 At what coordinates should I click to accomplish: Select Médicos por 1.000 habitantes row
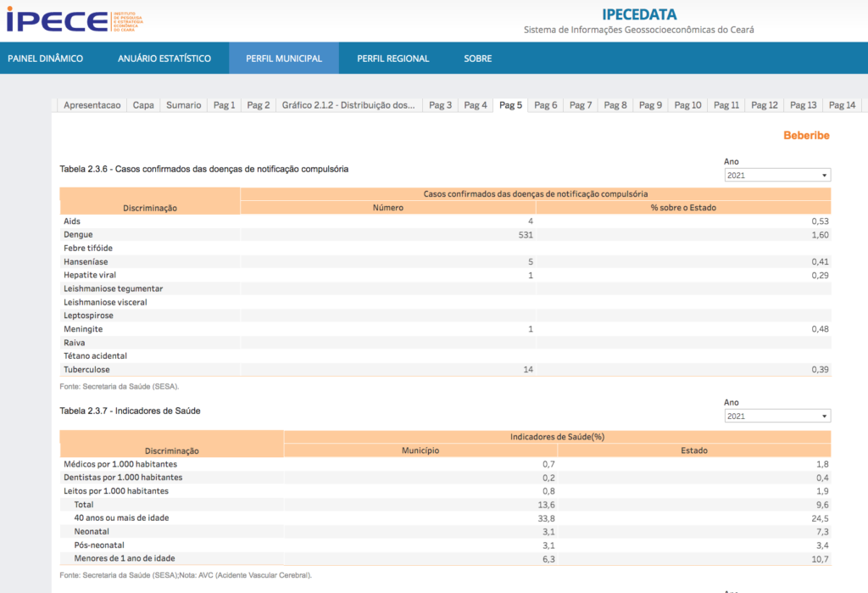click(x=445, y=464)
